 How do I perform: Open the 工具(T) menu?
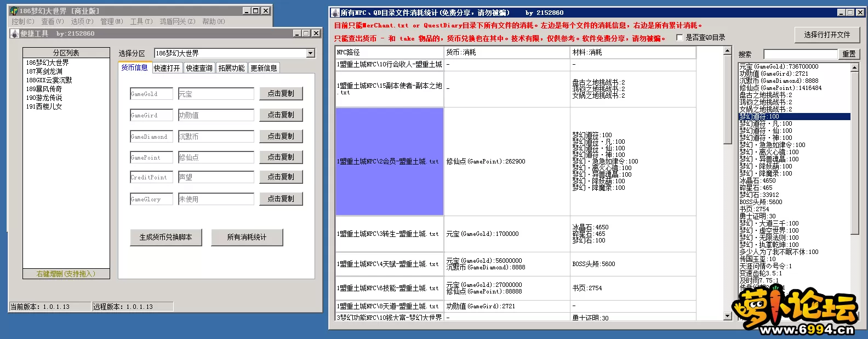(141, 21)
